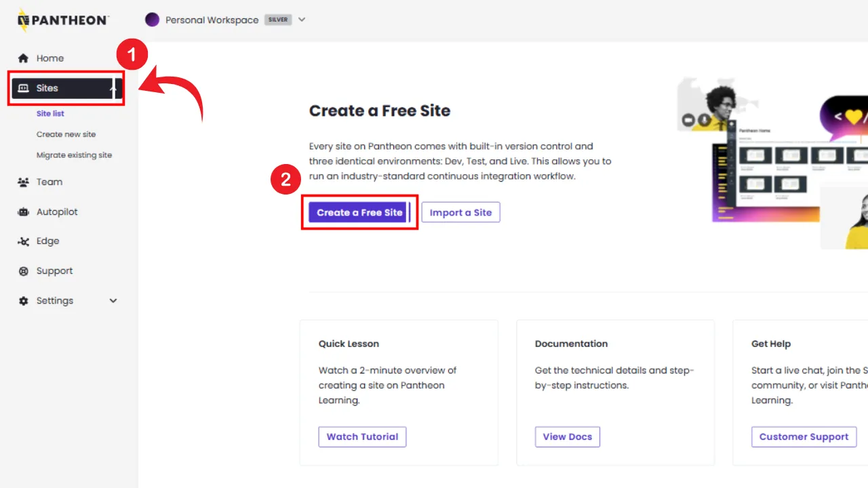This screenshot has height=488, width=868.
Task: Click the Edge network icon
Action: click(x=24, y=241)
